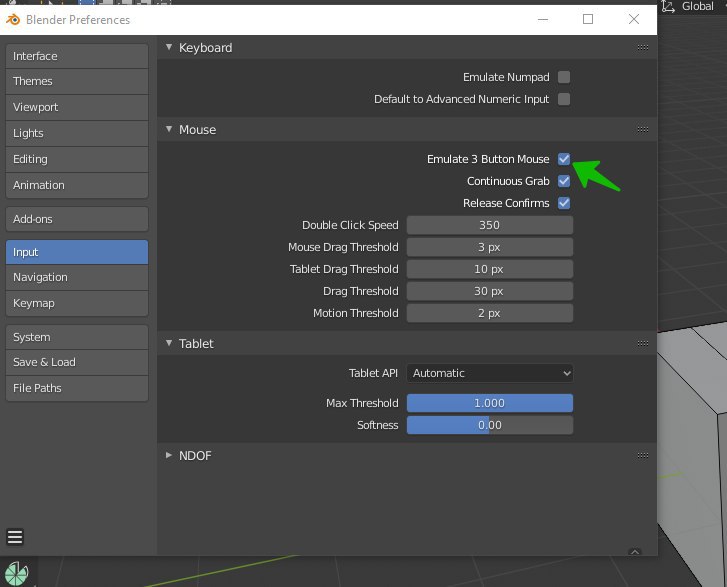Minimize the Blender Preferences window
The width and height of the screenshot is (727, 587).
click(542, 19)
